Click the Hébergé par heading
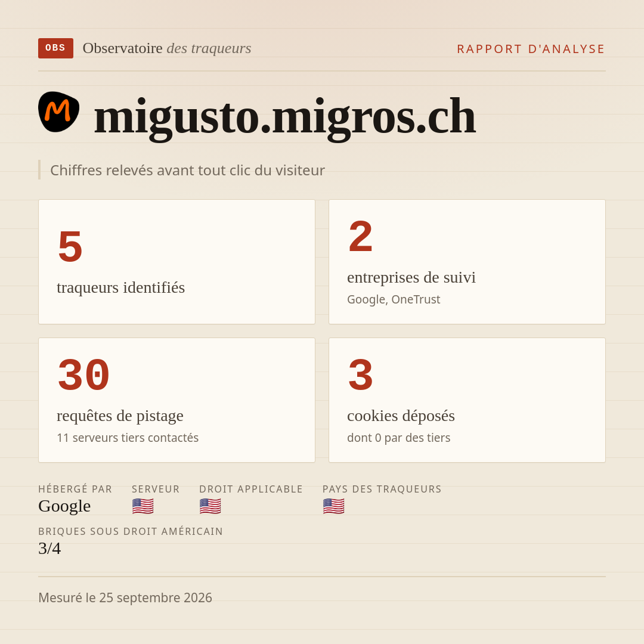Image resolution: width=644 pixels, height=644 pixels. [75, 489]
